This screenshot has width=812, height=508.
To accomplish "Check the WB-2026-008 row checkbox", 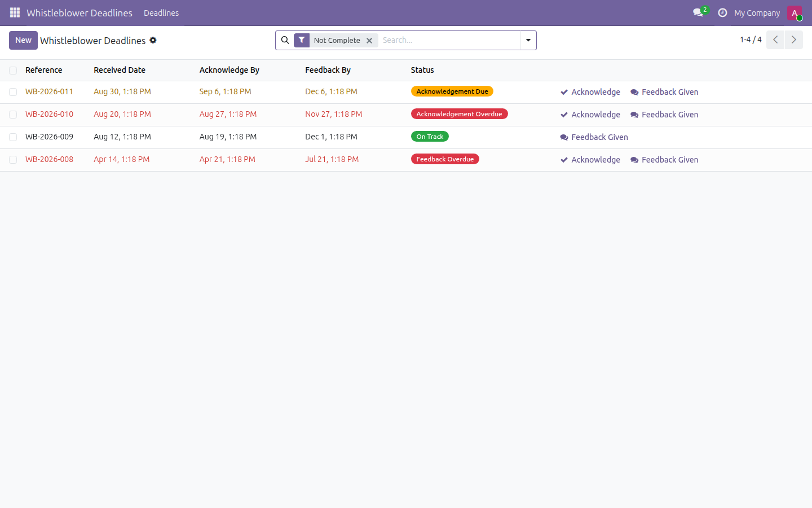I will click(x=13, y=160).
